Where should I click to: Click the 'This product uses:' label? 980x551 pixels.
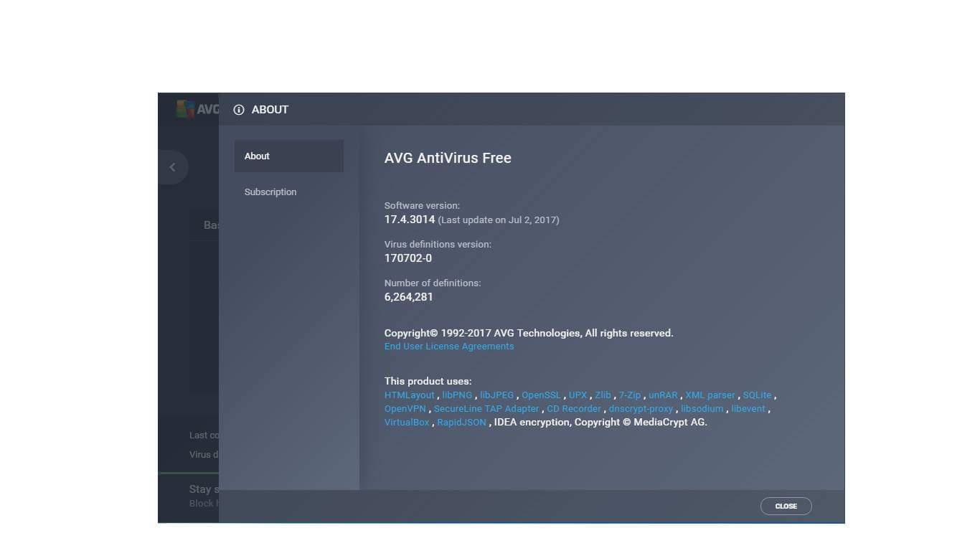click(x=428, y=382)
